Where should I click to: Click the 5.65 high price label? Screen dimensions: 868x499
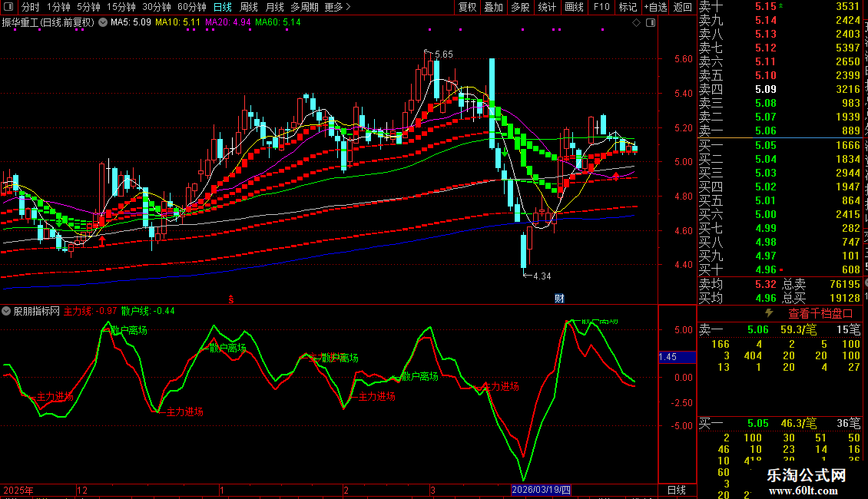pyautogui.click(x=443, y=55)
